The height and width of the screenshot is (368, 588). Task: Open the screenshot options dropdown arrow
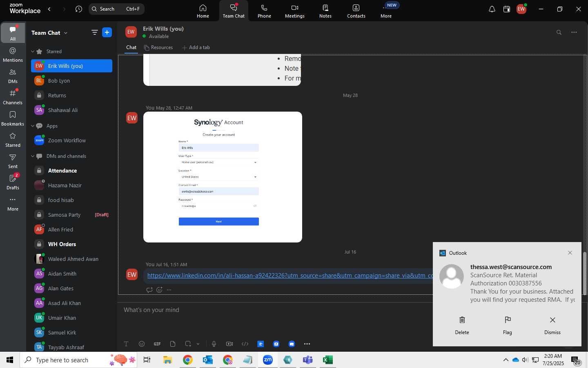coord(198,344)
